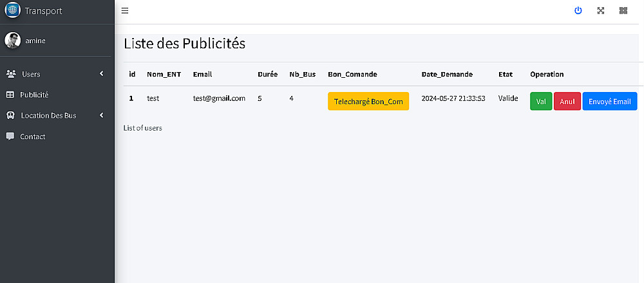The image size is (644, 283).
Task: Click the bus icon beside Location Des Bus
Action: click(x=10, y=116)
